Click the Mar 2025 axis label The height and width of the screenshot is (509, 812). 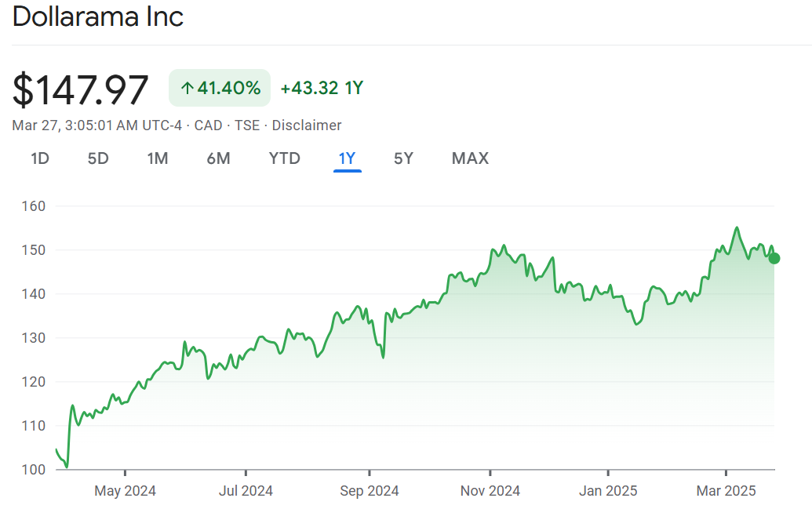tap(726, 491)
